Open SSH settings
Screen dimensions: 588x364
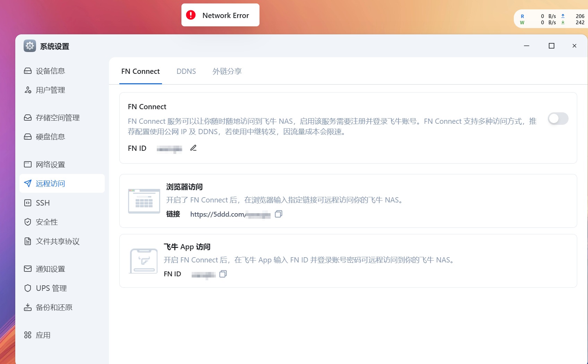pyautogui.click(x=42, y=203)
